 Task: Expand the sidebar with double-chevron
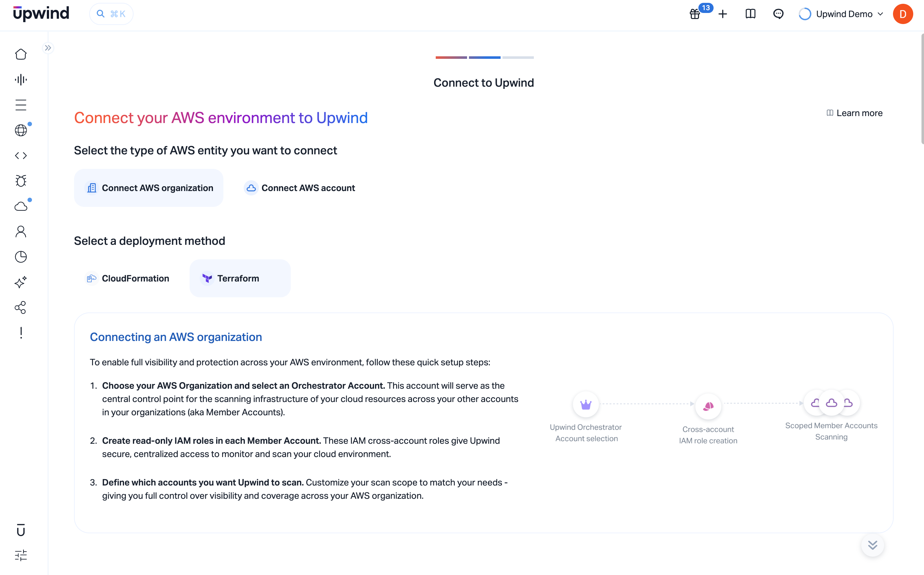[x=47, y=47]
